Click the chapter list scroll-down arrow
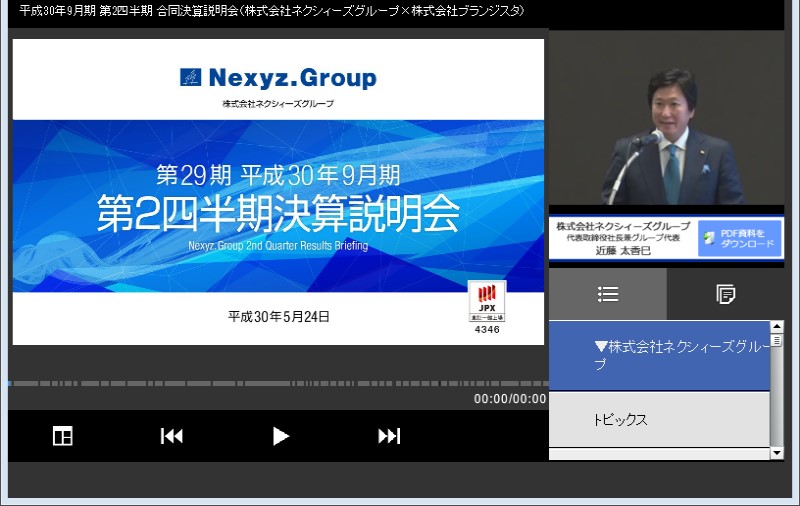 click(777, 452)
